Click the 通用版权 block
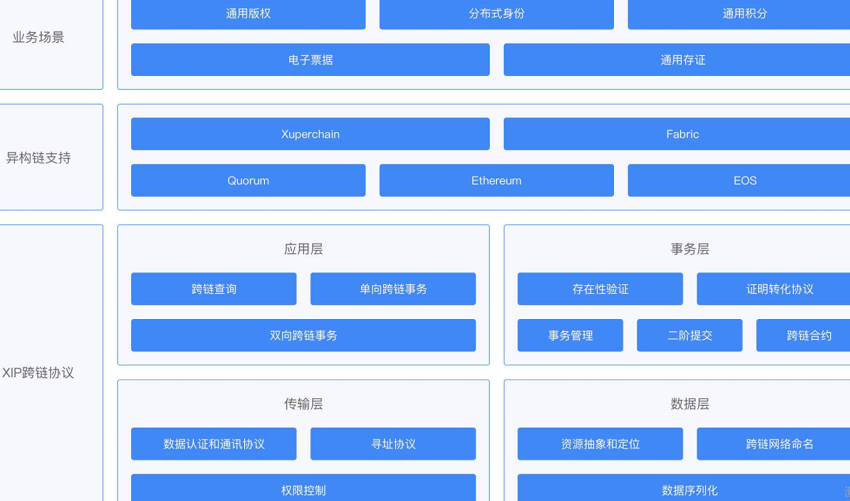This screenshot has width=850, height=501. (x=248, y=14)
